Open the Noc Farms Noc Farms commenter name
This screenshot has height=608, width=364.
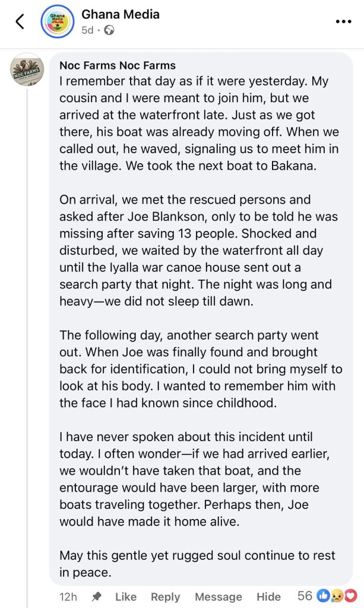pyautogui.click(x=118, y=65)
